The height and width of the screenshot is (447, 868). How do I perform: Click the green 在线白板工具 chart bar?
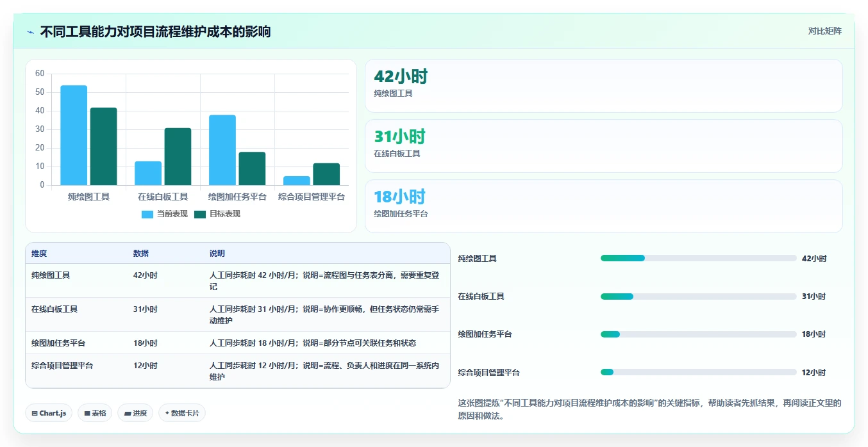coord(178,156)
